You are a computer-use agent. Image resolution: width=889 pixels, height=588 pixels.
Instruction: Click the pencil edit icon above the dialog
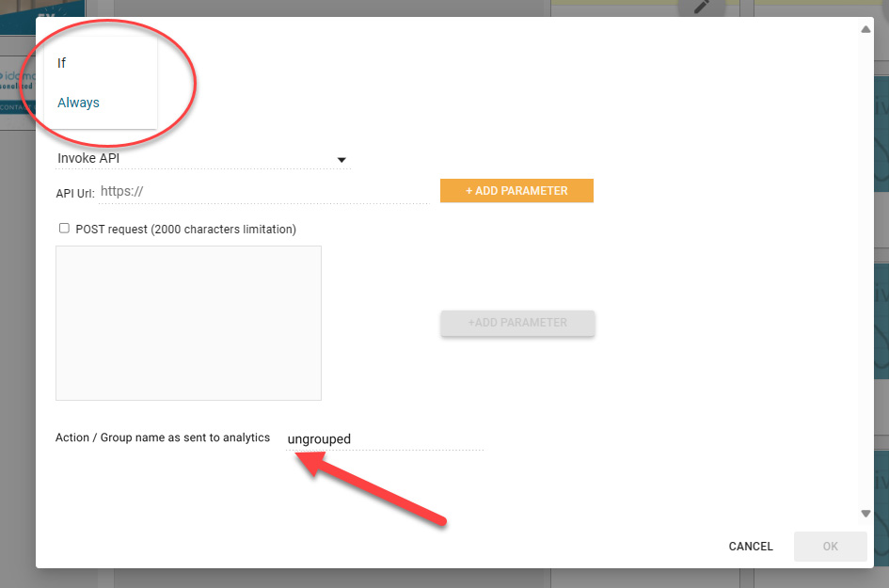pos(701,7)
